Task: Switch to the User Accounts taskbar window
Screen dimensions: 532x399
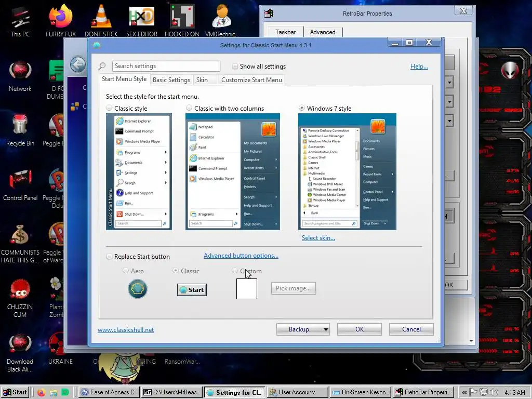Action: point(297,392)
